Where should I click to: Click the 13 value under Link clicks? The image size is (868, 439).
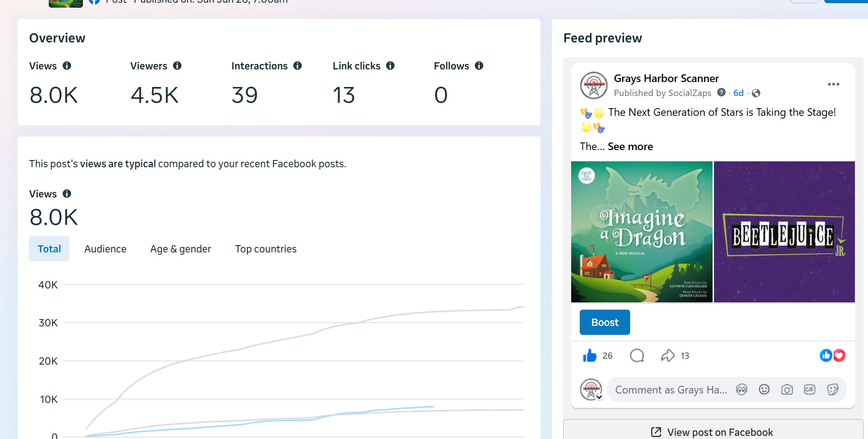point(344,95)
